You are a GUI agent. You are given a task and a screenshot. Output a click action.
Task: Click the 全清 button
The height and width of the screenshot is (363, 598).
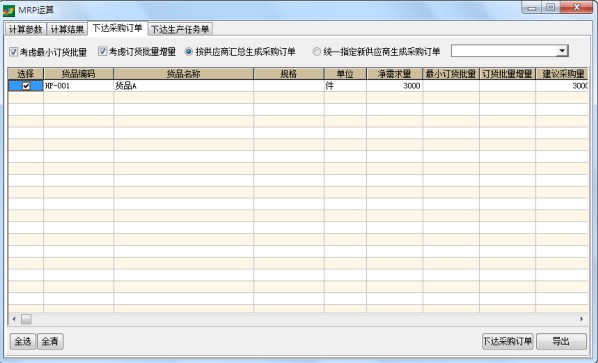[x=50, y=341]
